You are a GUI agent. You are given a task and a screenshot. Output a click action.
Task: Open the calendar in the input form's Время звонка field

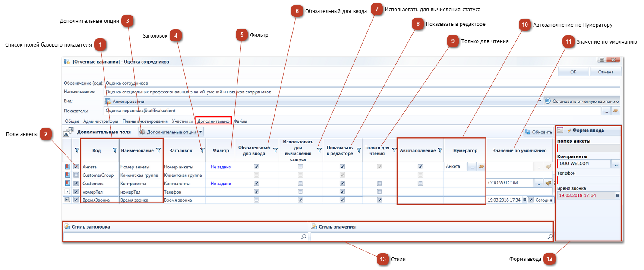coord(617,195)
